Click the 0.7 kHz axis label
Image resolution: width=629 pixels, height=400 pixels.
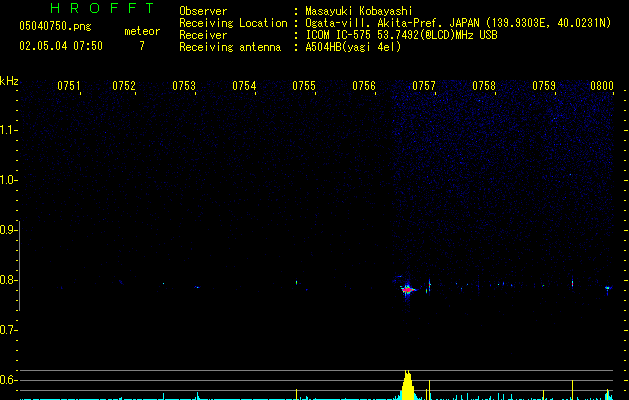(8, 330)
